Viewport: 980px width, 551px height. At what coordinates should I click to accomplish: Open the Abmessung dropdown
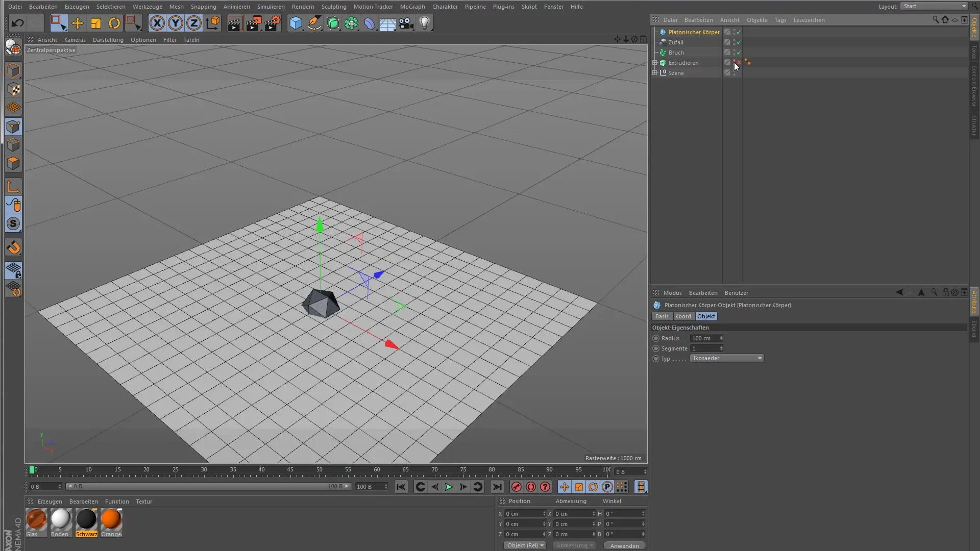(x=575, y=545)
